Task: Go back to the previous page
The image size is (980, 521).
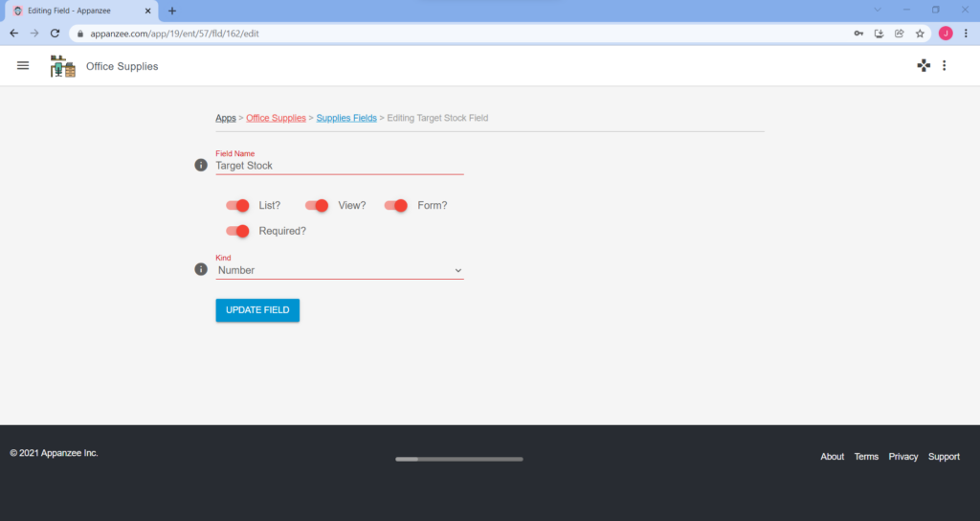Action: 13,34
